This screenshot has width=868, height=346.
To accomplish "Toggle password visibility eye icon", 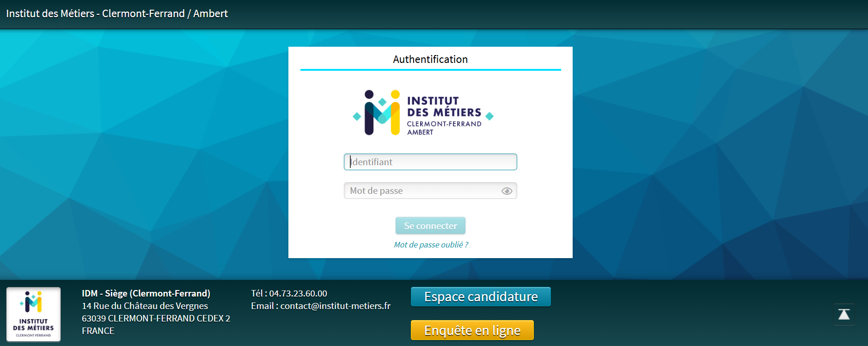I will [507, 191].
